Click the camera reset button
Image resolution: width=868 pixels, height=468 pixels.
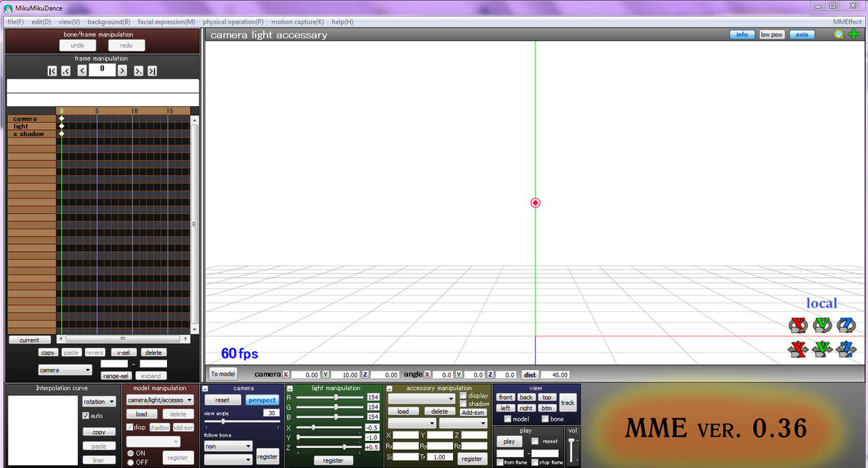point(223,400)
